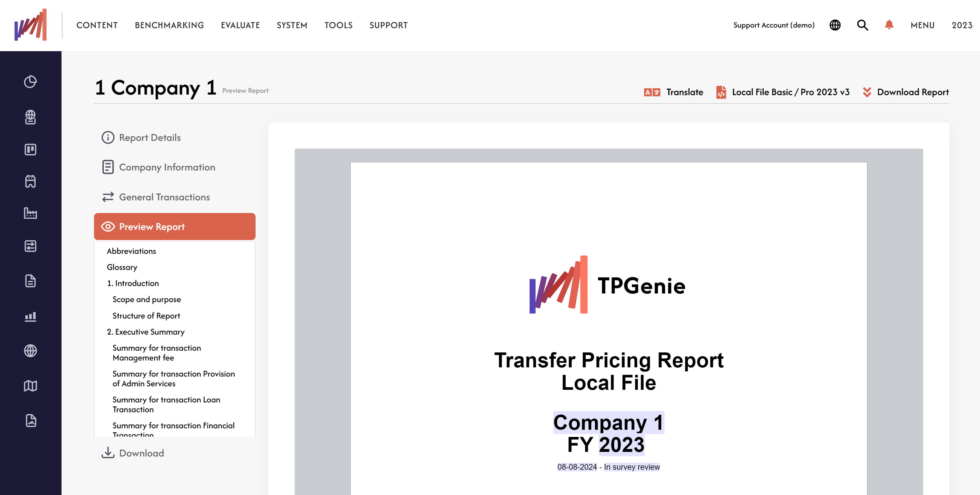Click the Company Information document icon
This screenshot has width=980, height=495.
click(x=108, y=167)
